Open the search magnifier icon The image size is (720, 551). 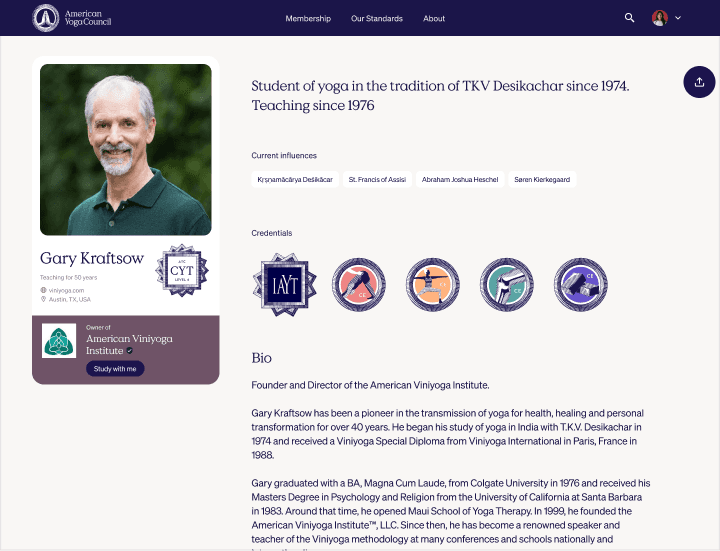click(x=629, y=18)
